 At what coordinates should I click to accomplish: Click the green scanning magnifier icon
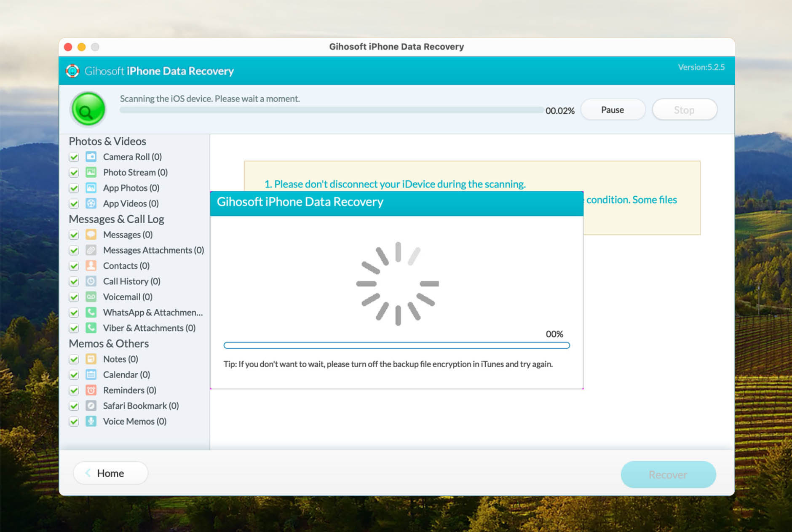pyautogui.click(x=88, y=109)
